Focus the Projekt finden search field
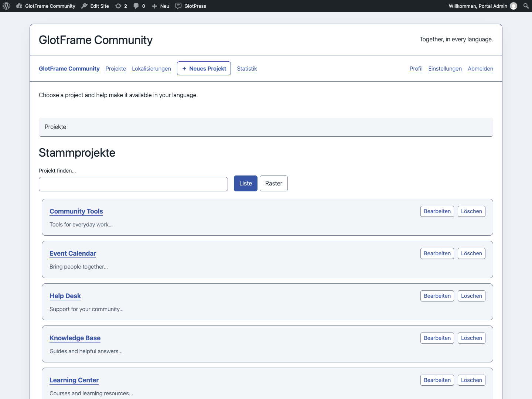The image size is (532, 399). point(133,184)
